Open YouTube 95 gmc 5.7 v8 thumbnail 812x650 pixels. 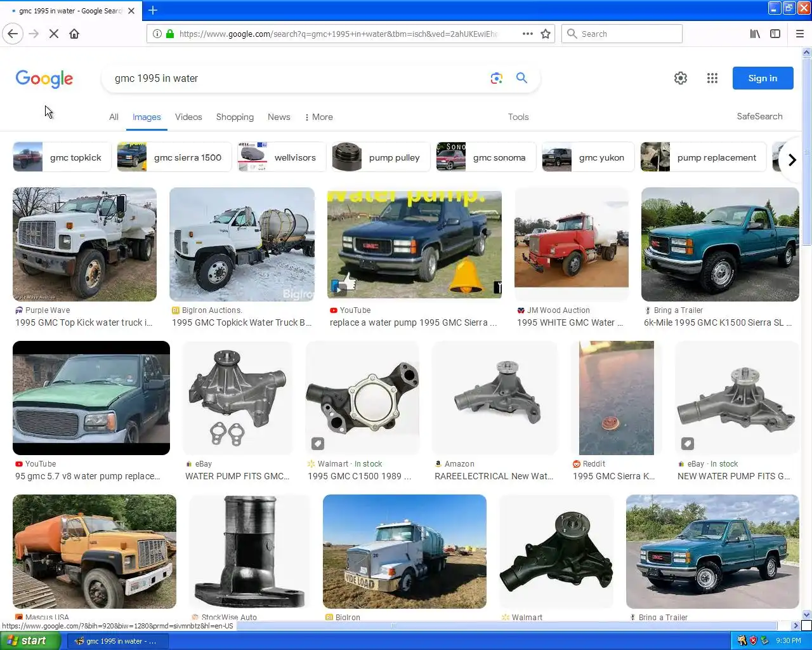click(x=91, y=398)
